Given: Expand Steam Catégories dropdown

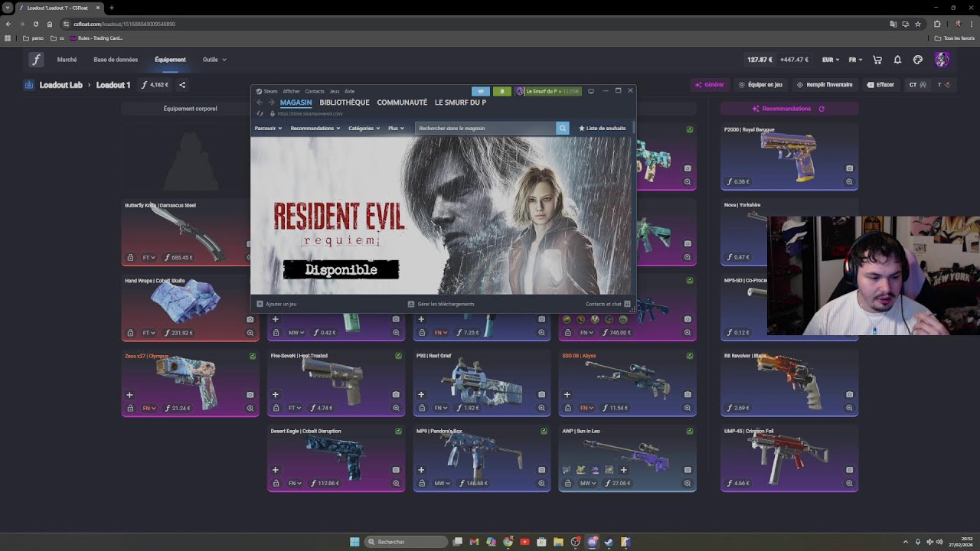Looking at the screenshot, I should (x=364, y=129).
